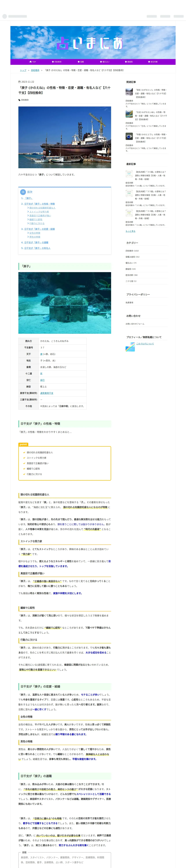Open related article 「壬戌 (みずのえいぬ)」
186x868 pixels.
(x=151, y=116)
